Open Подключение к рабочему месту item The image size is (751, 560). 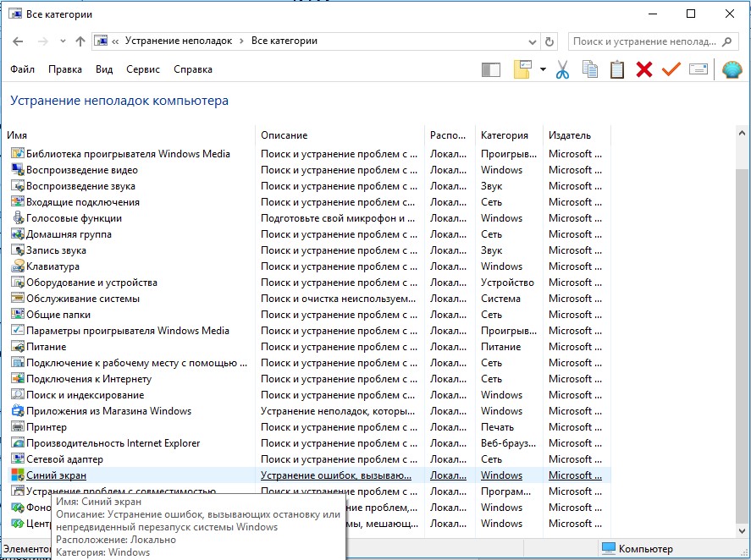click(136, 362)
